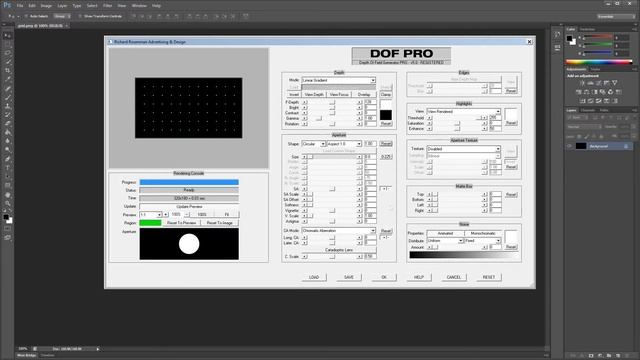Enable the Auto-Select checkbox

[26, 16]
